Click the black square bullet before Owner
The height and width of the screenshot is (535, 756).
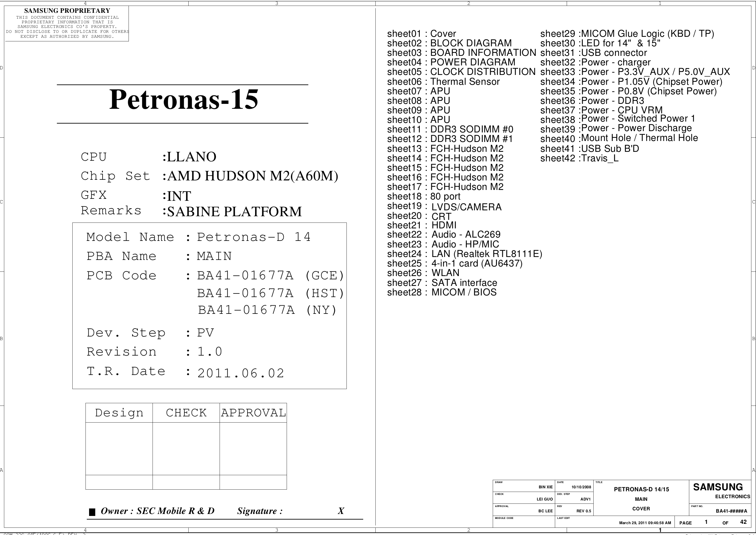(92, 512)
